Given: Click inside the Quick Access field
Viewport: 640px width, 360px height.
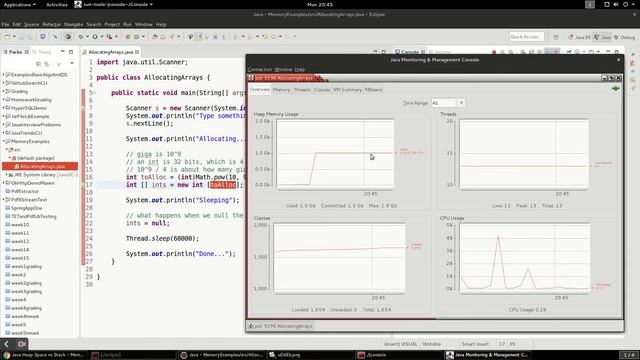Looking at the screenshot, I should pyautogui.click(x=527, y=37).
